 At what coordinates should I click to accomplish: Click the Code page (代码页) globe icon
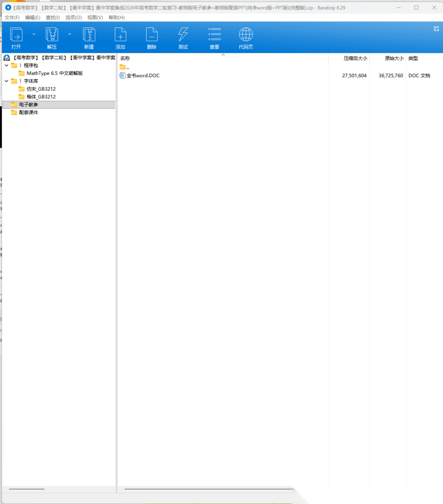pos(246,35)
